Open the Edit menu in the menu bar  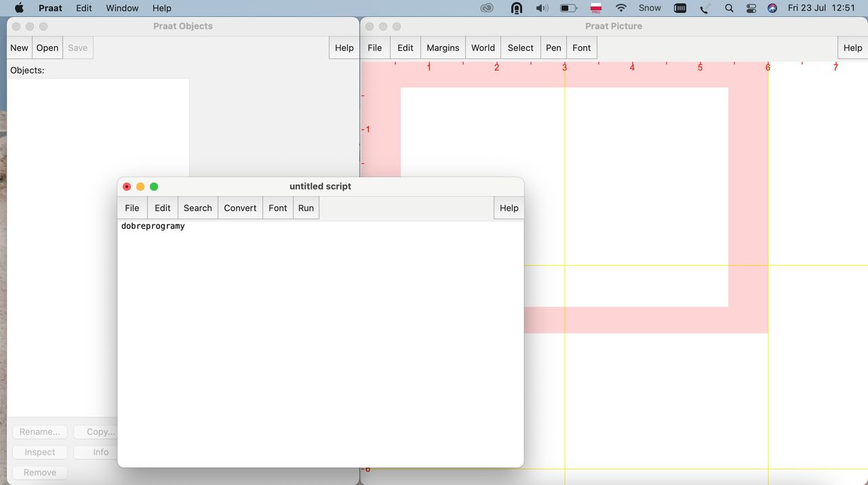pyautogui.click(x=84, y=8)
